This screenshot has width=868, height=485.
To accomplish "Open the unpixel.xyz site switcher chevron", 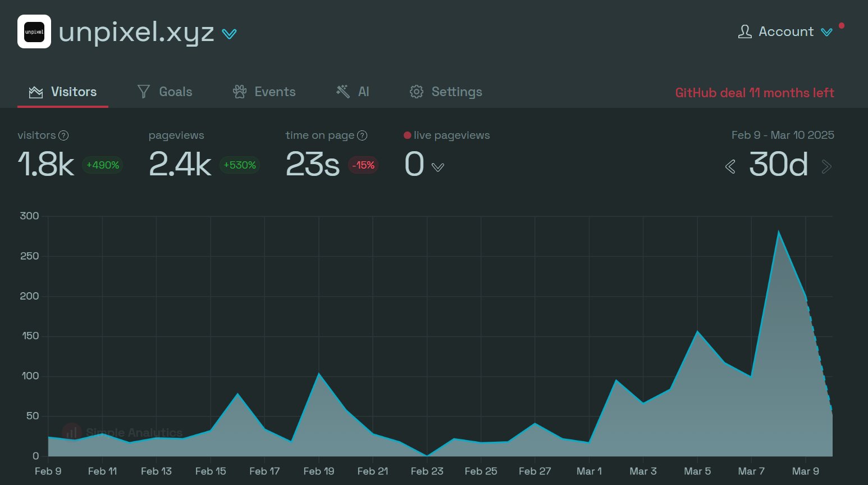I will coord(229,34).
